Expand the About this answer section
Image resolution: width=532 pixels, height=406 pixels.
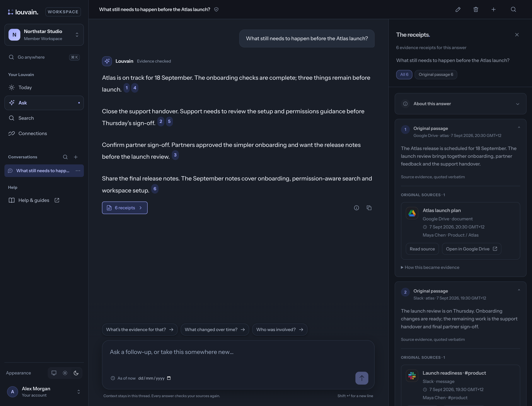tap(460, 104)
